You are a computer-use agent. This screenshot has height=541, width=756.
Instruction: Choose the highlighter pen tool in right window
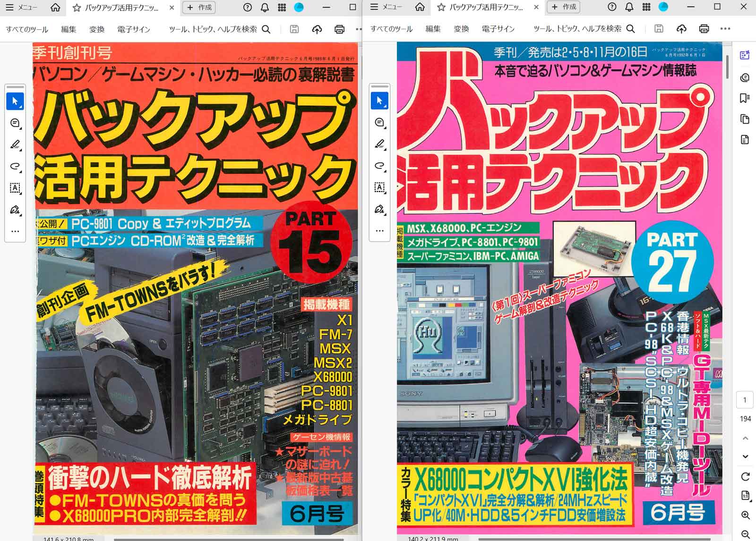pyautogui.click(x=379, y=144)
